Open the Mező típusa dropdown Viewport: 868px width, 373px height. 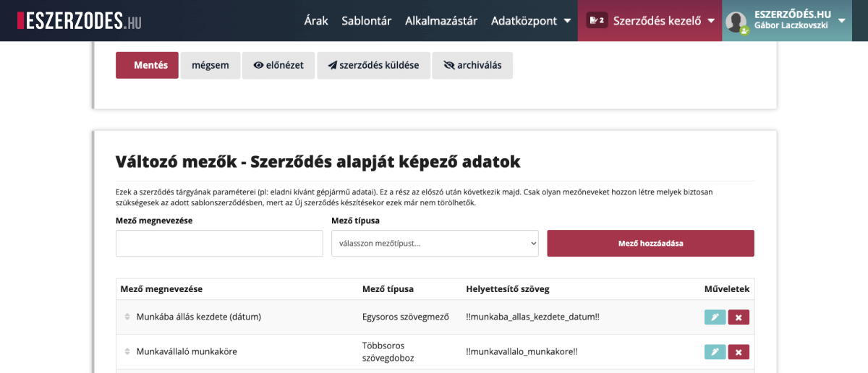(x=435, y=244)
